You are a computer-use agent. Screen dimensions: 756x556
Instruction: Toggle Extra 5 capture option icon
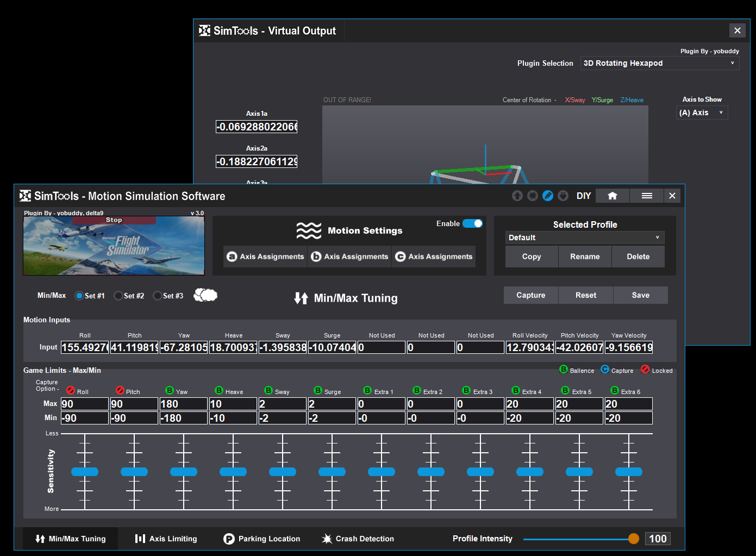tap(565, 390)
